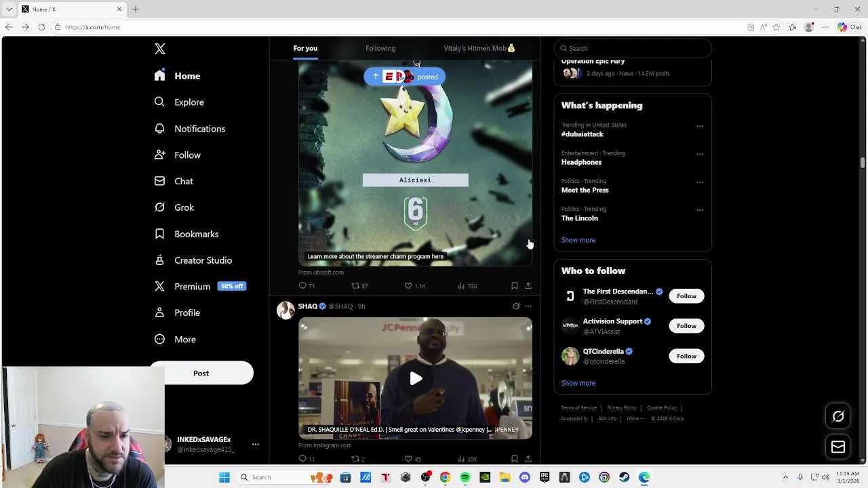The height and width of the screenshot is (488, 868).
Task: Open the browser Favorites list icon
Action: [x=793, y=27]
